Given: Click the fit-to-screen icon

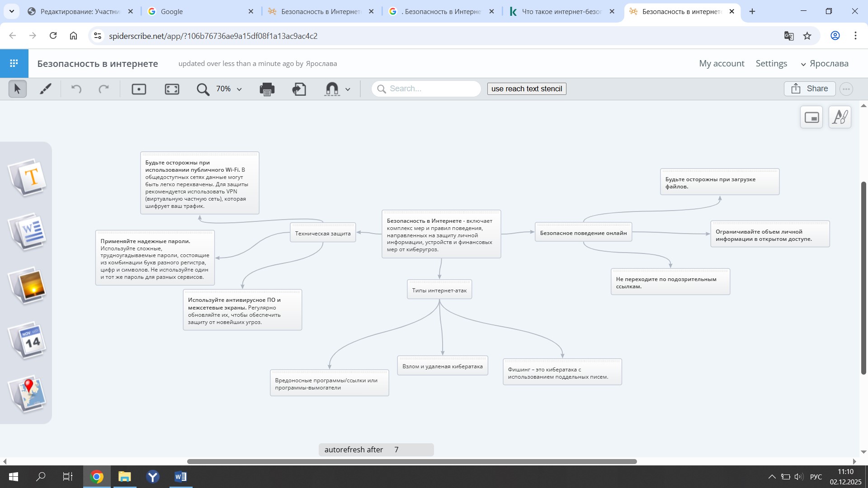Looking at the screenshot, I should tap(172, 89).
